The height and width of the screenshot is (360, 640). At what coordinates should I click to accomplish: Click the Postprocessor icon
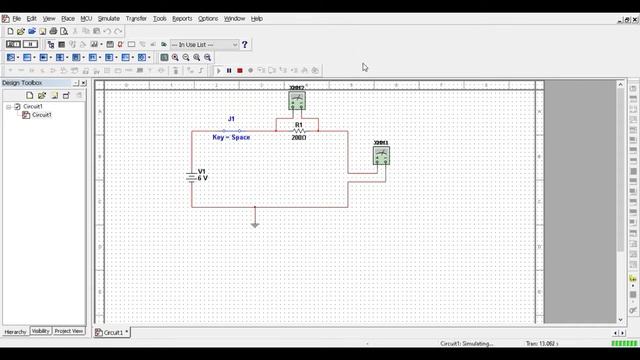110,44
